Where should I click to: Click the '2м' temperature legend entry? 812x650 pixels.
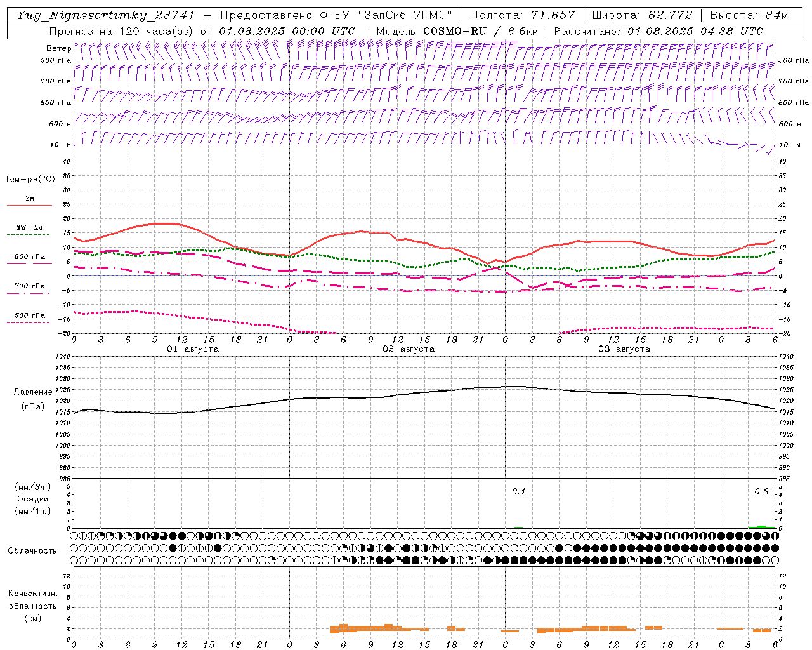pos(30,198)
